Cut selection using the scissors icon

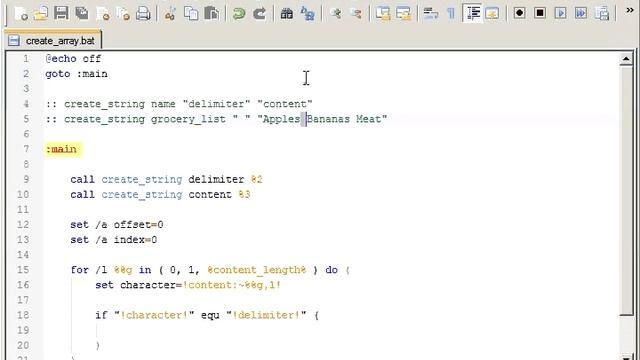pyautogui.click(x=170, y=13)
